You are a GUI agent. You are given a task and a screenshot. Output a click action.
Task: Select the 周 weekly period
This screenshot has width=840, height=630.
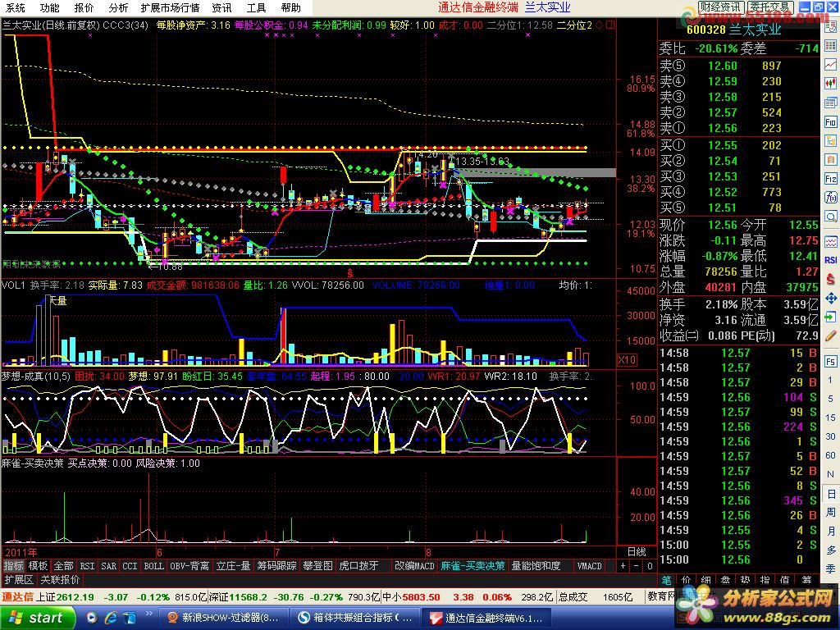pyautogui.click(x=830, y=512)
